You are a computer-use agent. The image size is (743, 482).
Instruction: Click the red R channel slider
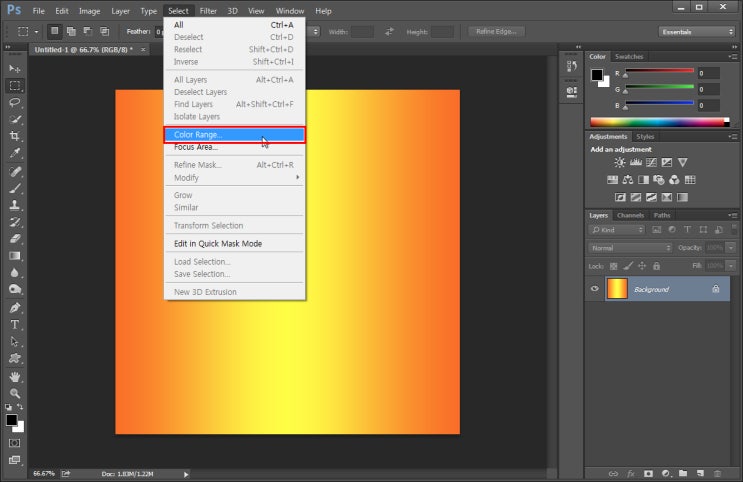pyautogui.click(x=659, y=73)
